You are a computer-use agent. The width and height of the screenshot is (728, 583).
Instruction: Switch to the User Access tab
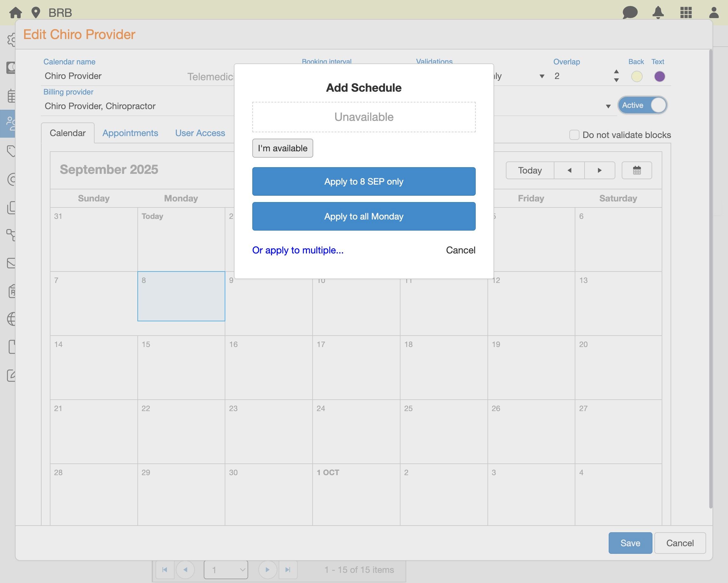[200, 133]
